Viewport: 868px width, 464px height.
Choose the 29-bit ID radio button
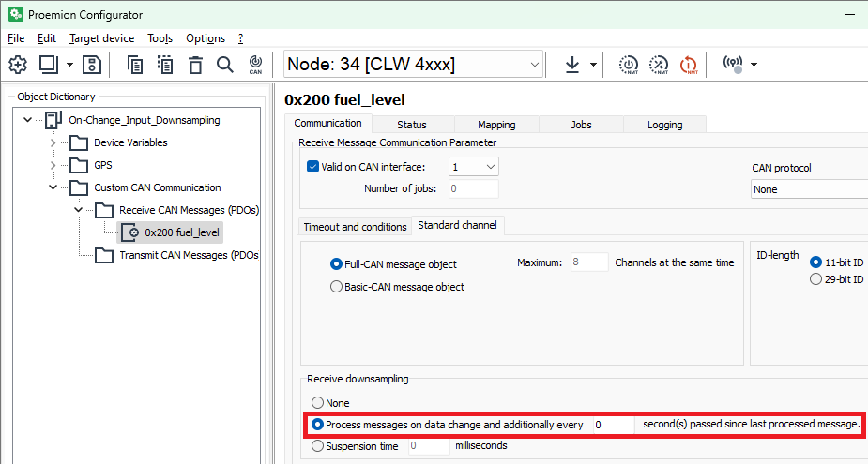pos(815,279)
